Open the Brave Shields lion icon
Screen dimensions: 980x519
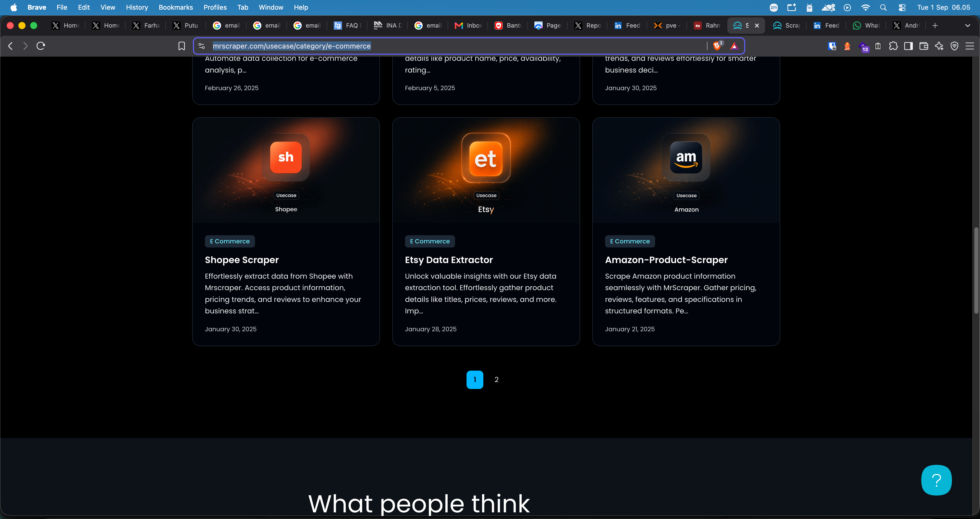point(717,46)
